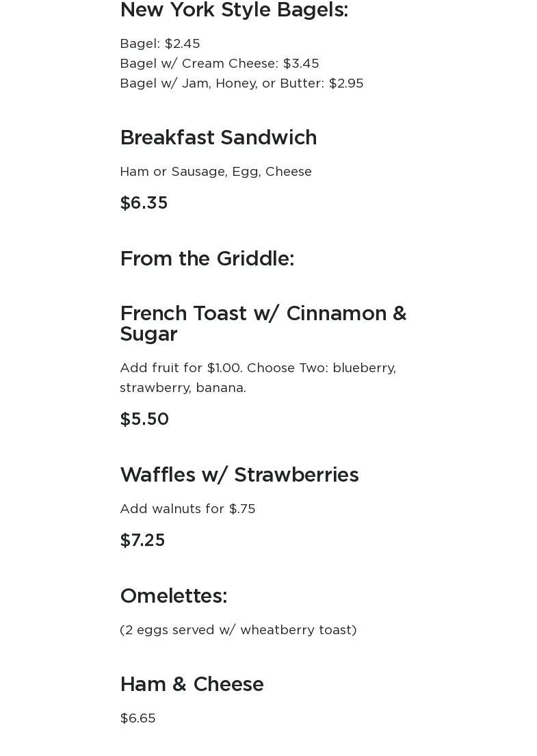This screenshot has width=537, height=756.
Task: Click the $6.35 Breakfast Sandwich price
Action: click(144, 203)
